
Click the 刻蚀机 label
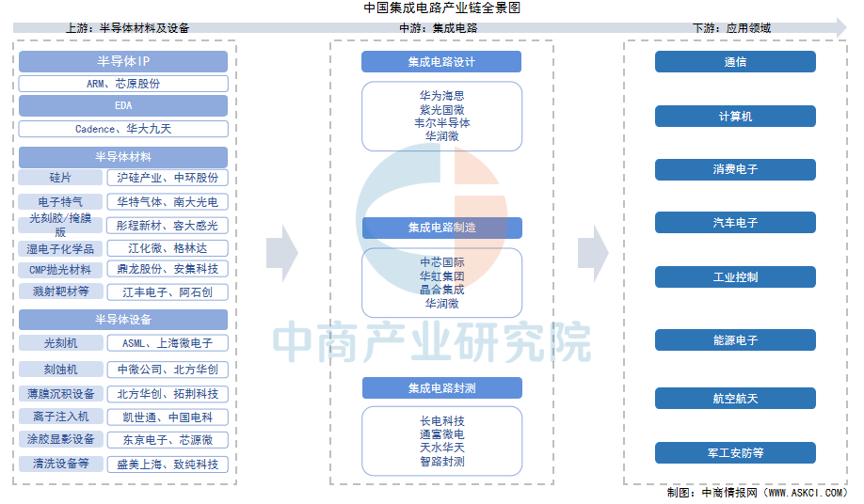(60, 370)
